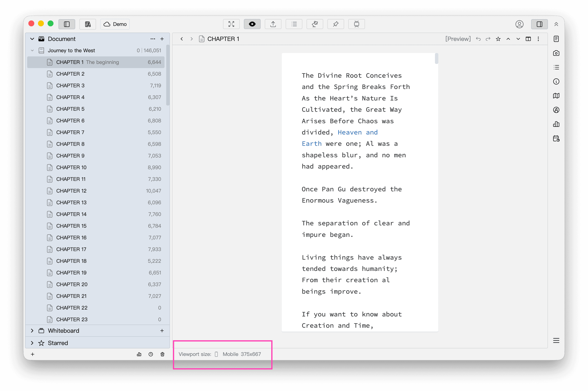Star the current chapter

(498, 39)
